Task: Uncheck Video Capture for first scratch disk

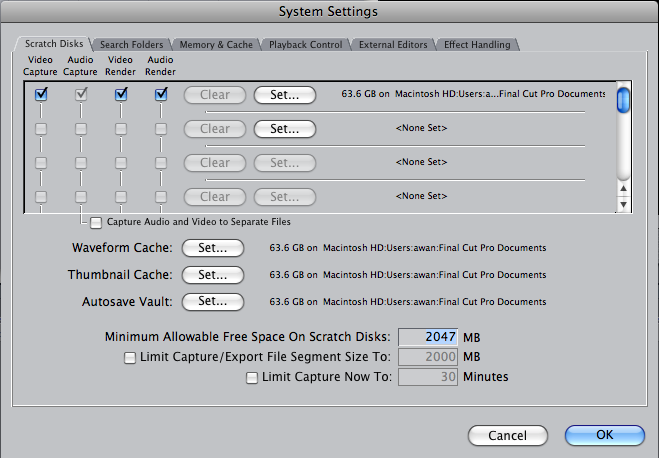Action: point(41,94)
